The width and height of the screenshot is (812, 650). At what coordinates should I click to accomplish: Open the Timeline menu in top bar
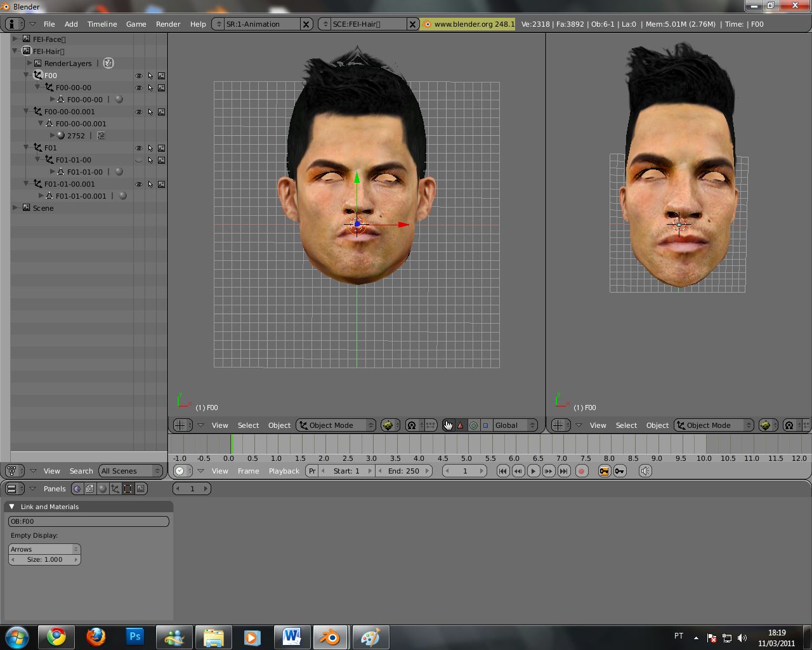coord(102,24)
